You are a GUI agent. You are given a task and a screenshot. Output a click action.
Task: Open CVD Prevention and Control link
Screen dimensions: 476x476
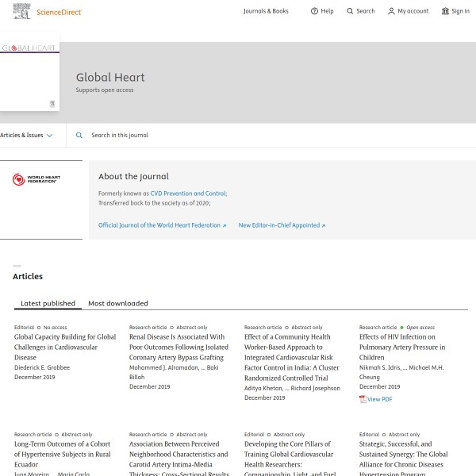188,194
